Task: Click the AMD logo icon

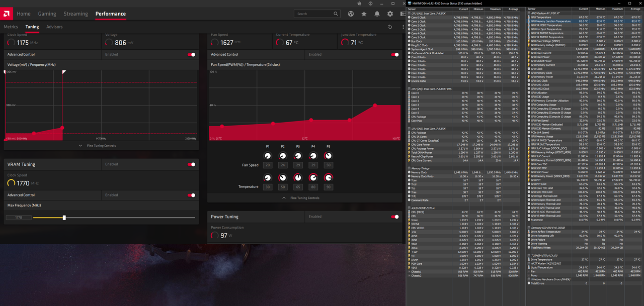Action: 8,14
